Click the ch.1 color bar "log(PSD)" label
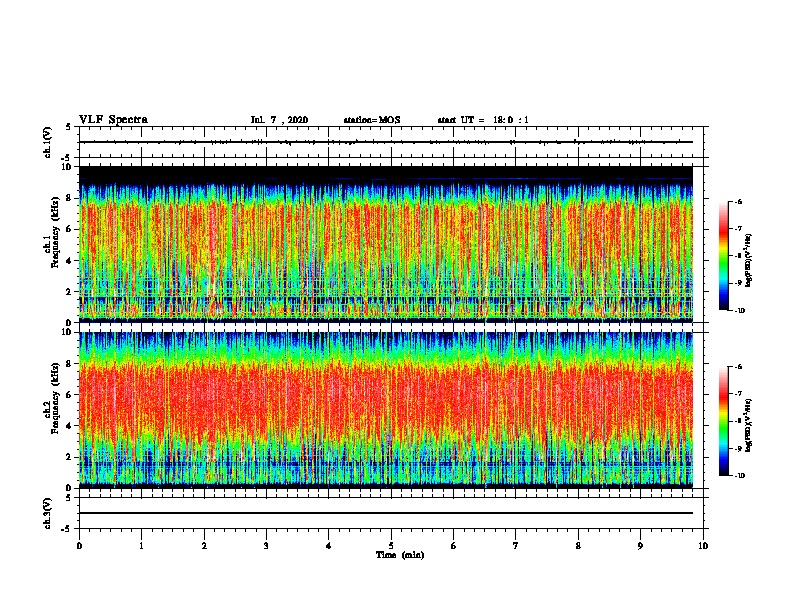Viewport: 792px width, 612px height. tap(749, 261)
